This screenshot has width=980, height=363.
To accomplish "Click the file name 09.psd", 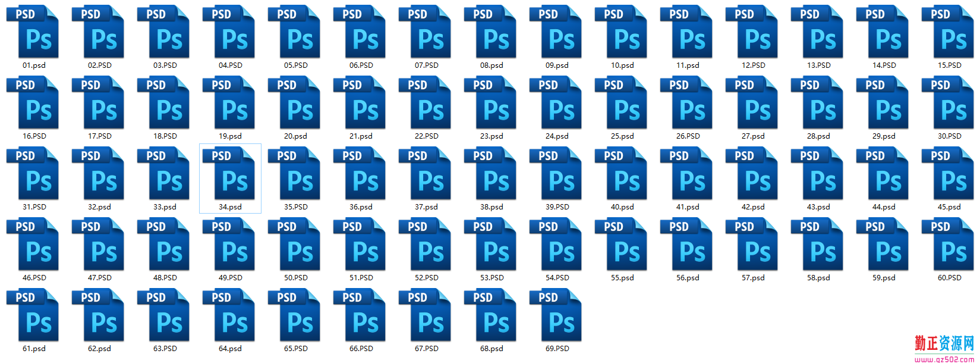I will (557, 65).
